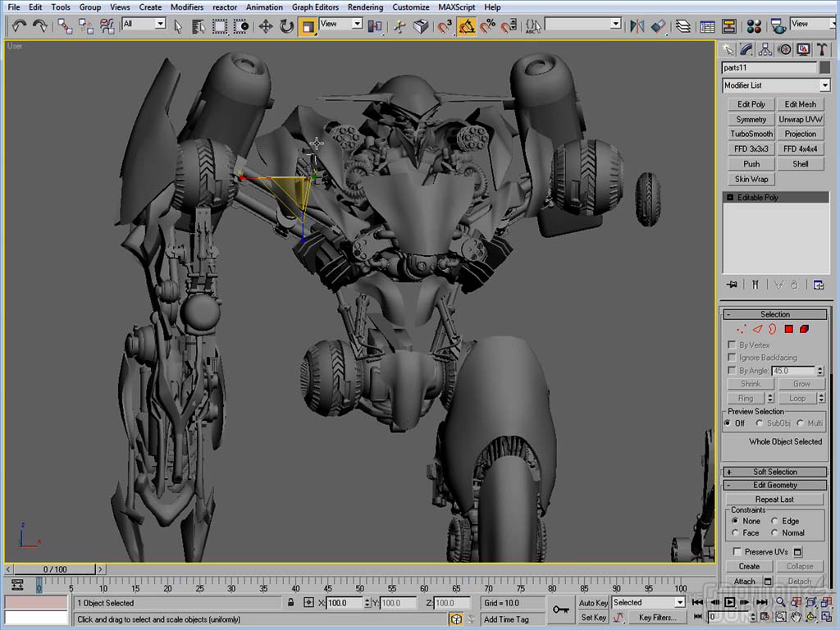Open the Modifier List dropdown
840x630 pixels.
tap(776, 85)
